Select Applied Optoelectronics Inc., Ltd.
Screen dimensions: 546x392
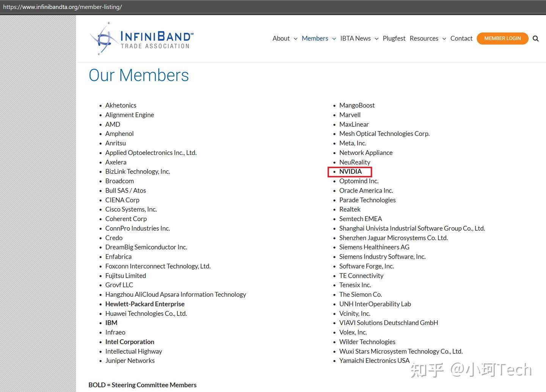(151, 153)
